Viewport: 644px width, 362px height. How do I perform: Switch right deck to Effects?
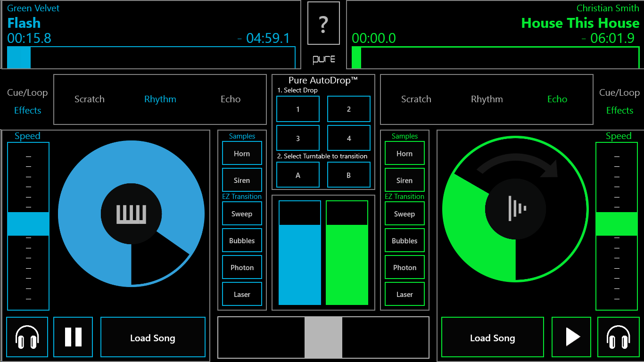tap(619, 110)
